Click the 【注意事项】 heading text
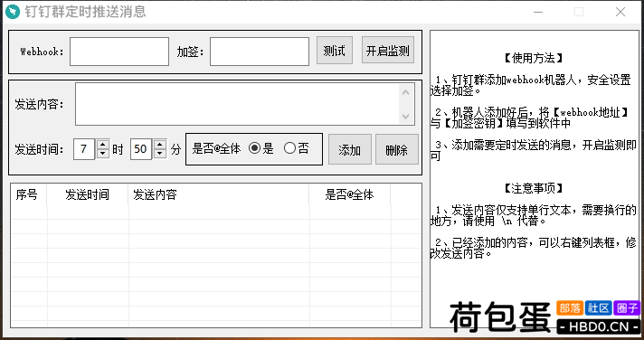Screen dimensions: 644x340 533,188
